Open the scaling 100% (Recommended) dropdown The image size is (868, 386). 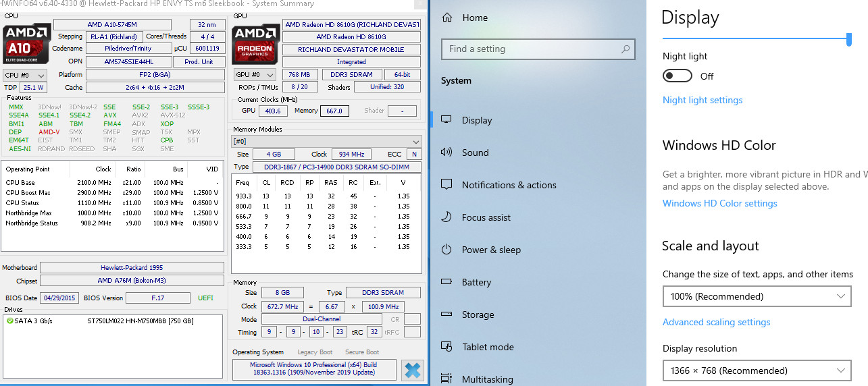coord(757,296)
